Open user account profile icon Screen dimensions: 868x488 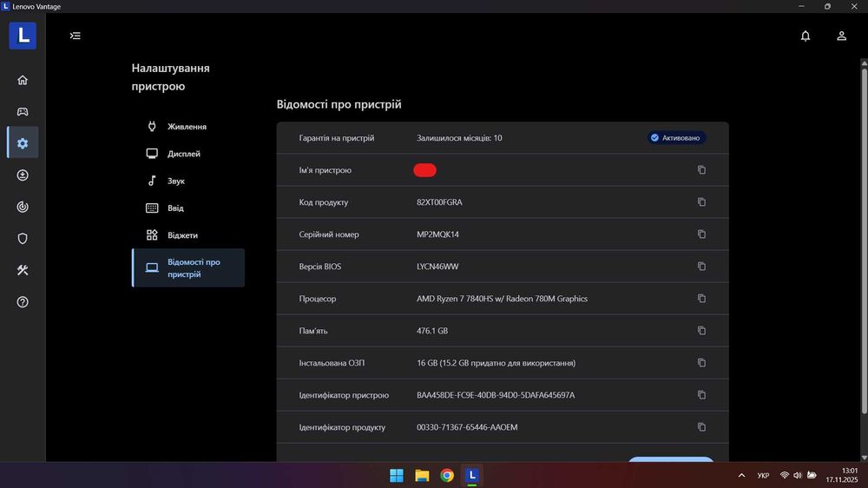click(841, 36)
